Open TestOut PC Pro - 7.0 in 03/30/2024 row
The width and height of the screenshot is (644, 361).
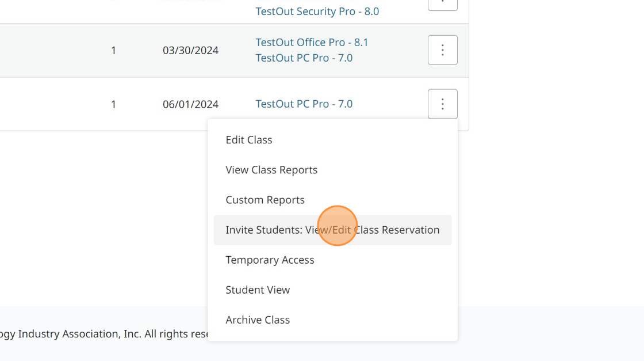304,58
